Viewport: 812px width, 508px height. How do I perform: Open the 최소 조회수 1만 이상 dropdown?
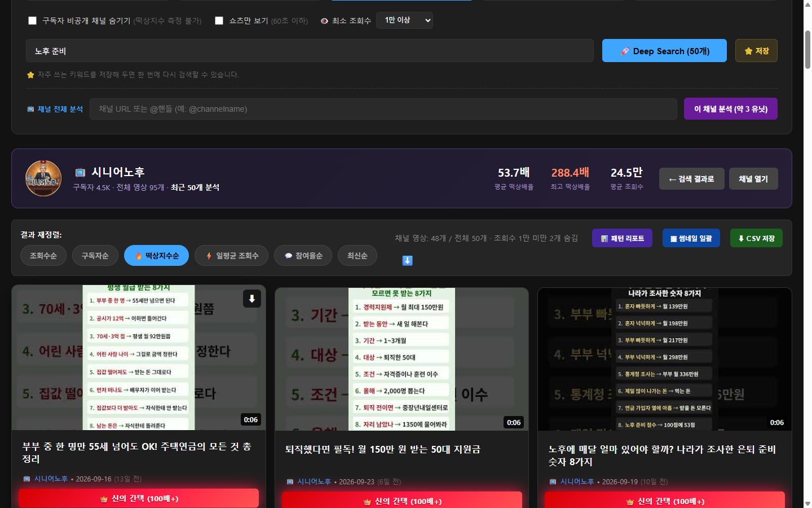404,20
